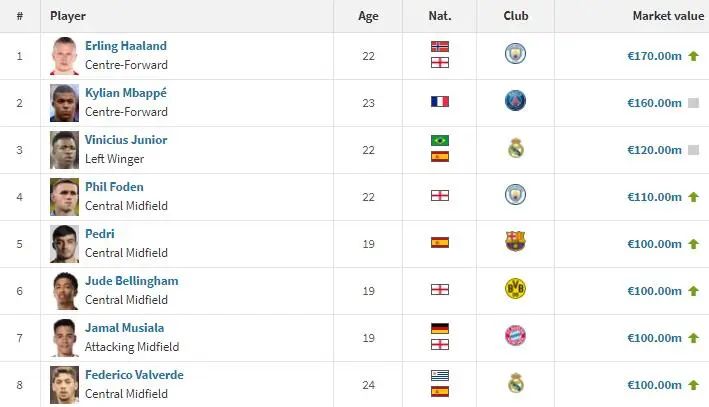Viewport: 709px width, 407px height.
Task: Click Real Madrid crest beside Vinicius Junior
Action: pyautogui.click(x=515, y=148)
